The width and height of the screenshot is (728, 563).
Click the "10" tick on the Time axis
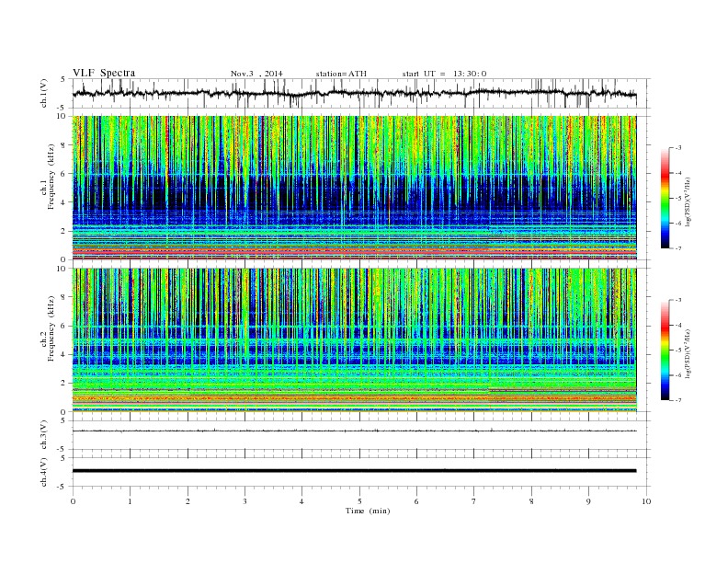[x=646, y=501]
